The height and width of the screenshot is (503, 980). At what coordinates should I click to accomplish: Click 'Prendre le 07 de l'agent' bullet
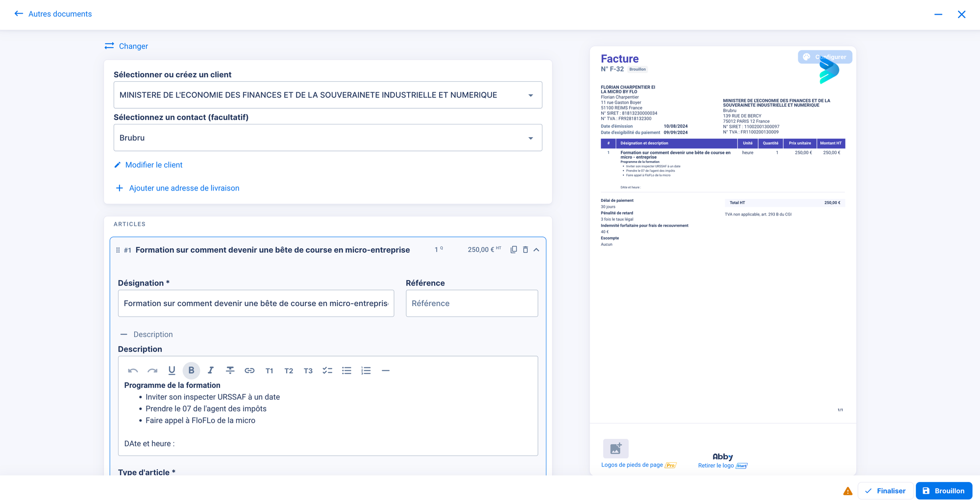[x=206, y=409]
